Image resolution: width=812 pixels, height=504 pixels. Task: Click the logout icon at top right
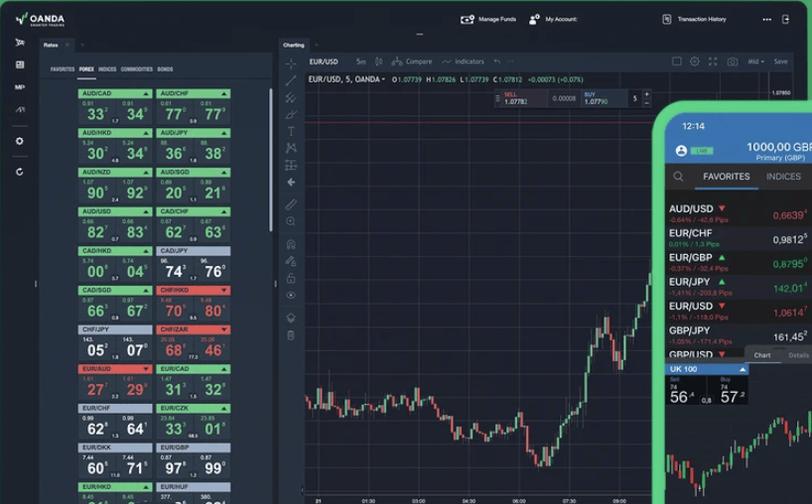(x=785, y=19)
